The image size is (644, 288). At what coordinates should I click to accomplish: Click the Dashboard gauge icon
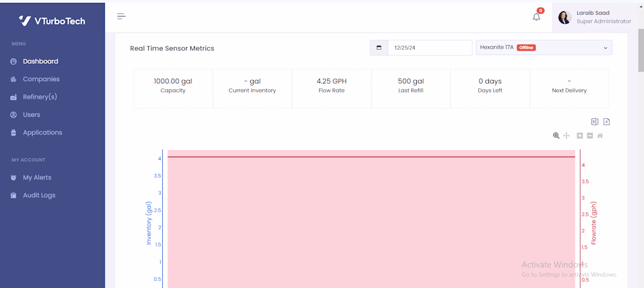[13, 61]
